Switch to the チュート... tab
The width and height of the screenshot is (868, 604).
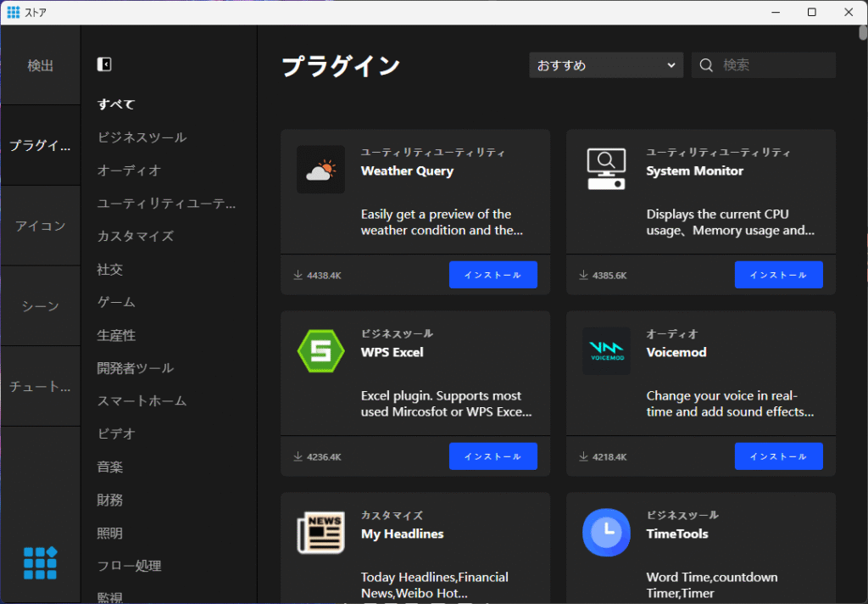pos(41,386)
